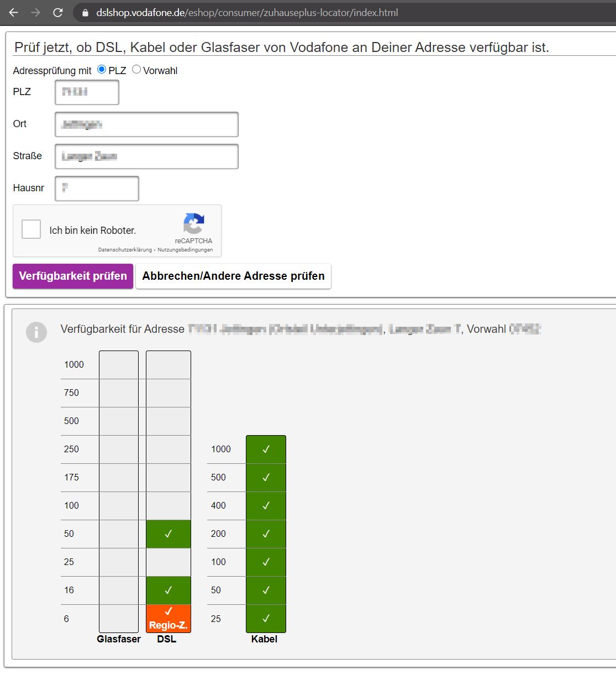The height and width of the screenshot is (685, 616).
Task: Select the PLZ radio button
Action: (x=102, y=70)
